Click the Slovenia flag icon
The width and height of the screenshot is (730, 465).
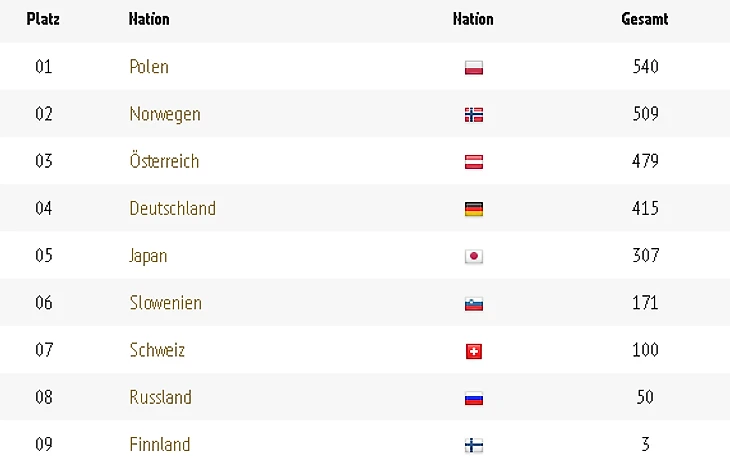(474, 303)
